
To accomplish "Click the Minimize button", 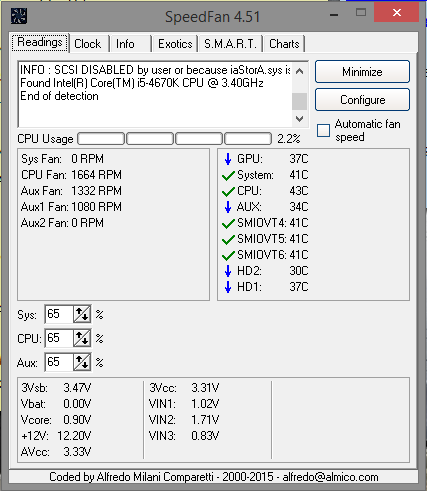I will [362, 72].
